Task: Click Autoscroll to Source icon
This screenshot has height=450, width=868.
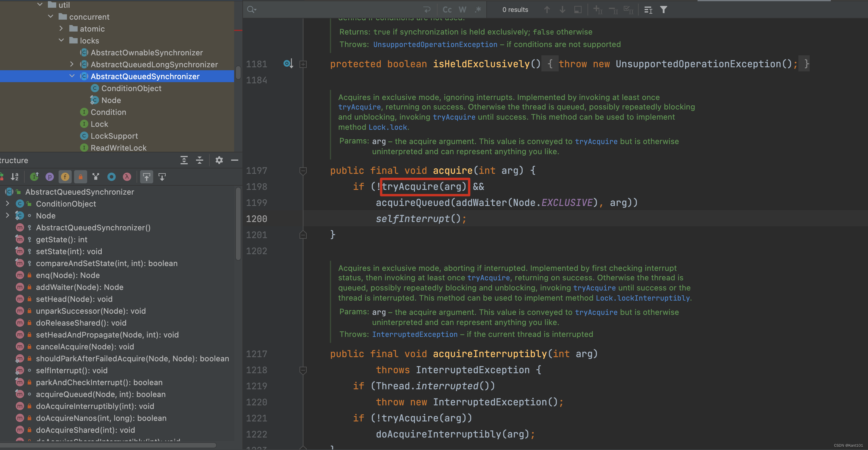Action: 147,176
